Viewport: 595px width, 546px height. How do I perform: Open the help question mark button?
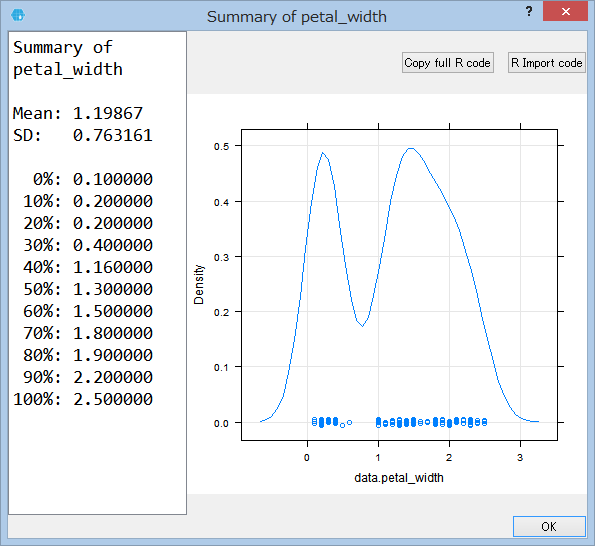tap(529, 11)
